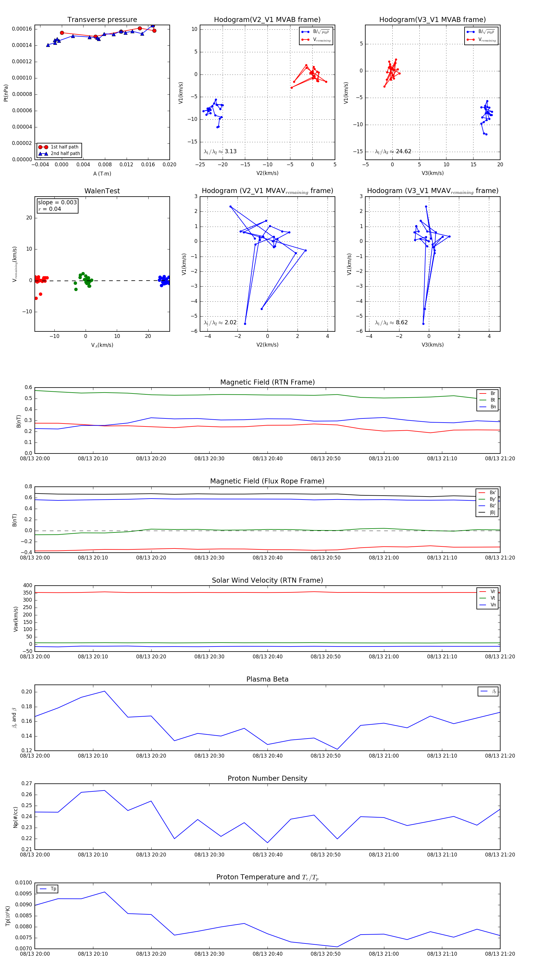
Task: Click the '|B|' legend entry
Action: 487,513
